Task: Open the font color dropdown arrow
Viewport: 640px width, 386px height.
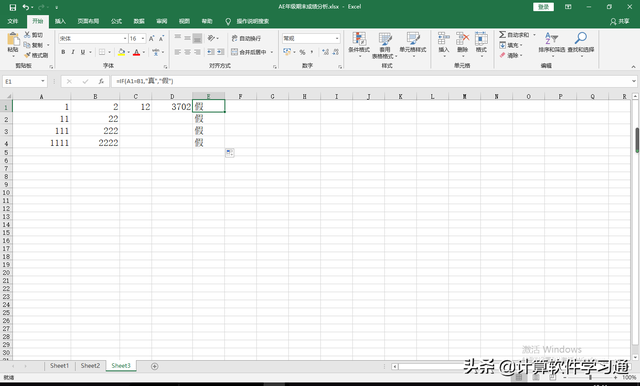Action: click(x=144, y=52)
